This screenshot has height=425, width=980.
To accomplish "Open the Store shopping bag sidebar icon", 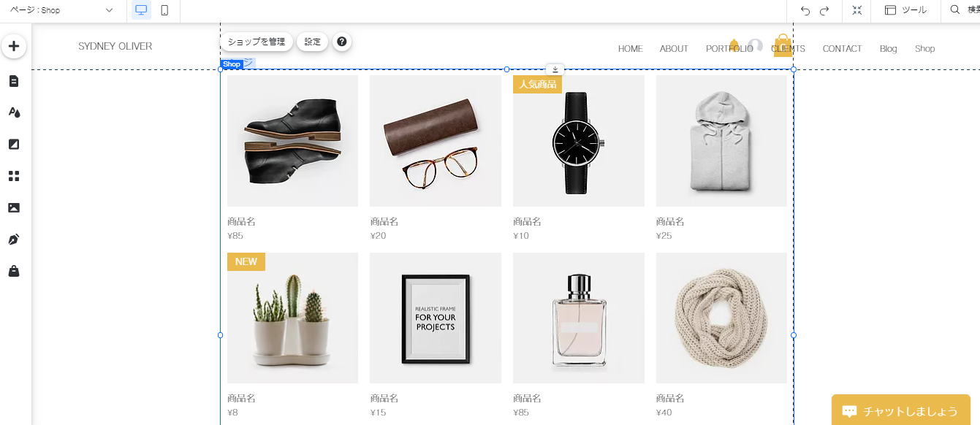I will coord(14,271).
